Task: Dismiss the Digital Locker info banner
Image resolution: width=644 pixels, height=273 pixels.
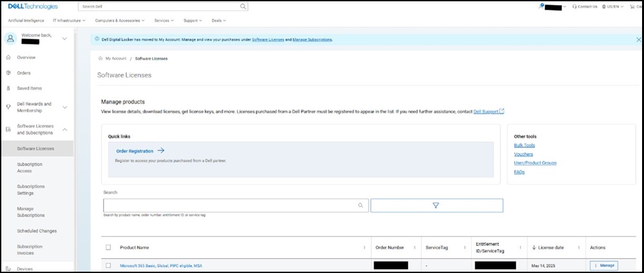Action: [x=638, y=39]
